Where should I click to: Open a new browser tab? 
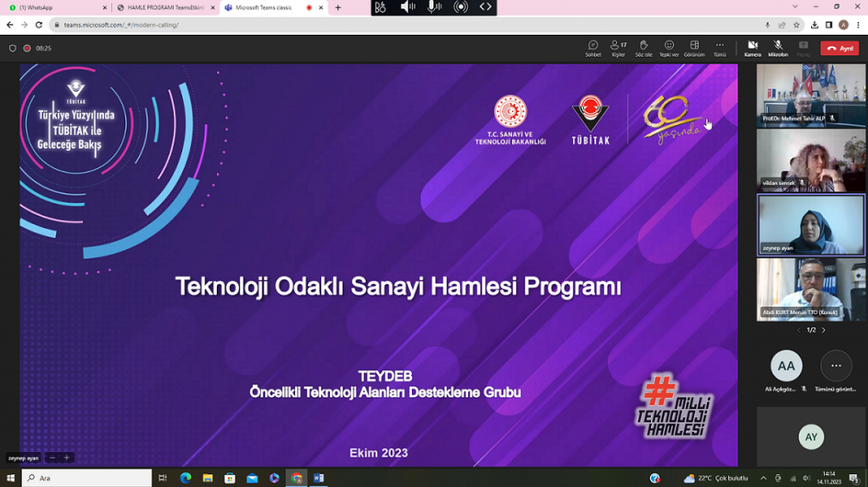(338, 8)
